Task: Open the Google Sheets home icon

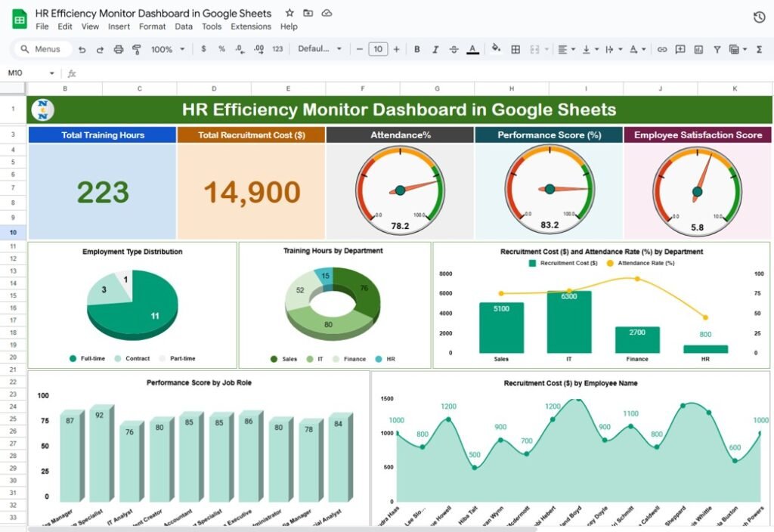Action: 19,19
